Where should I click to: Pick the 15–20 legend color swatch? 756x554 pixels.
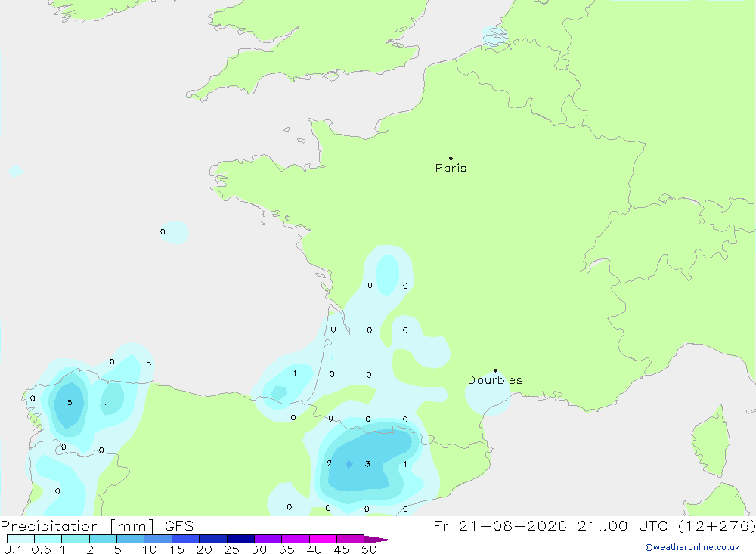coord(186,539)
